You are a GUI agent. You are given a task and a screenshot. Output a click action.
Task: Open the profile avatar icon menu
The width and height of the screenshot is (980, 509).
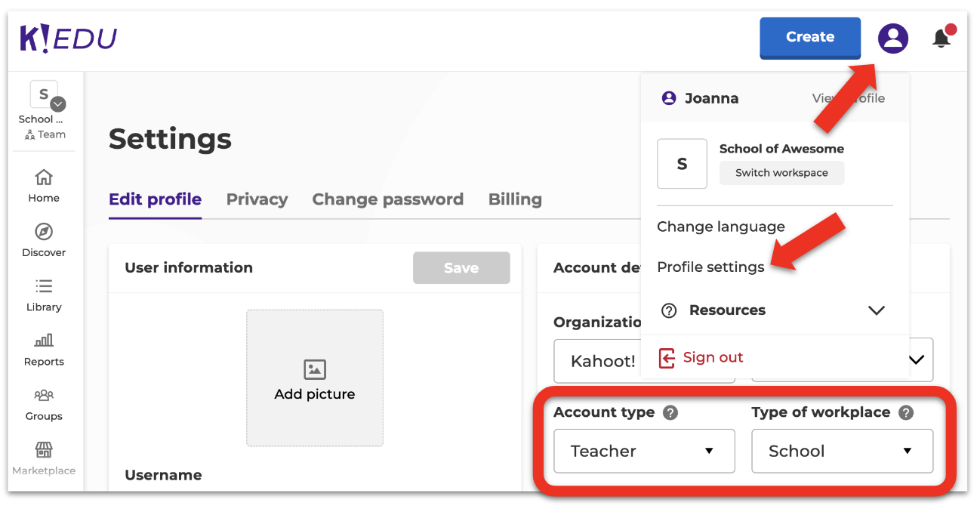point(892,38)
